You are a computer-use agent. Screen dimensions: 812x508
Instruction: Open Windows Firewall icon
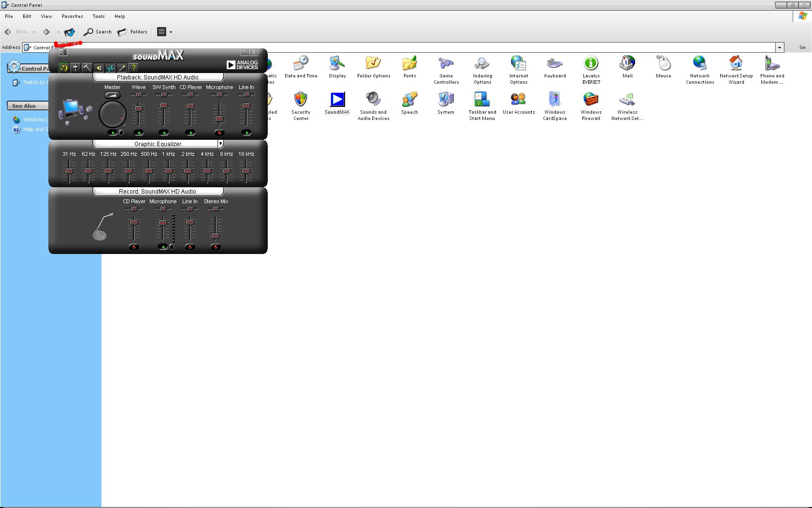point(591,106)
